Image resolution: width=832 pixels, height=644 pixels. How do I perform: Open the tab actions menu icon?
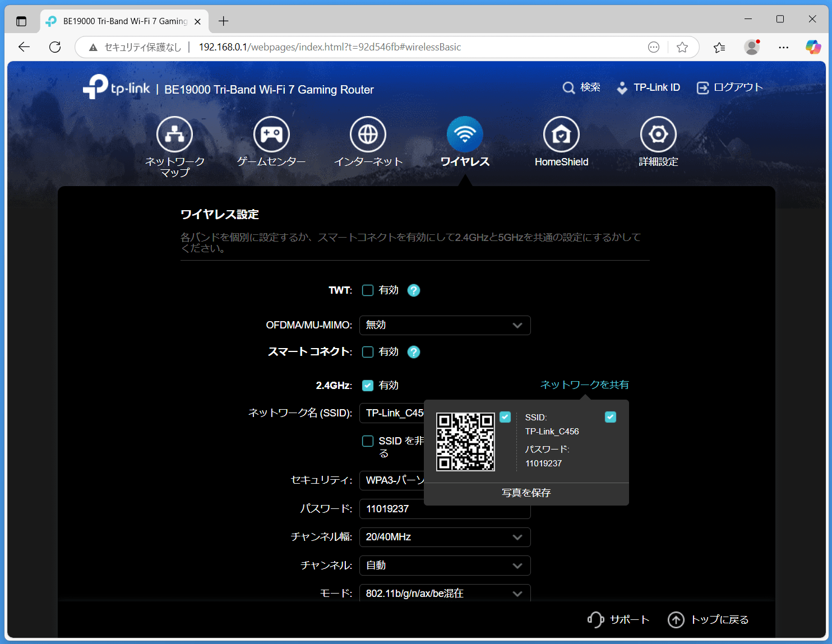tap(21, 21)
